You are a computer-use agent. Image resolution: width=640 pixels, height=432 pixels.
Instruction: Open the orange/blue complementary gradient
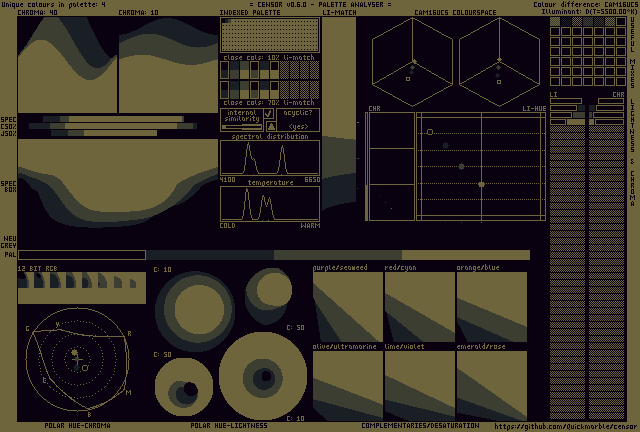point(492,307)
